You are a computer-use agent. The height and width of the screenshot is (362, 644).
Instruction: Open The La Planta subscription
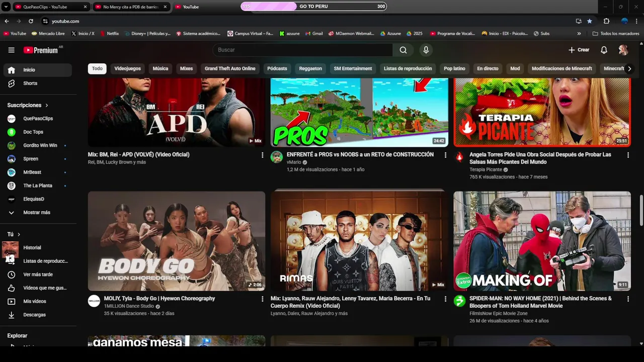(38, 186)
